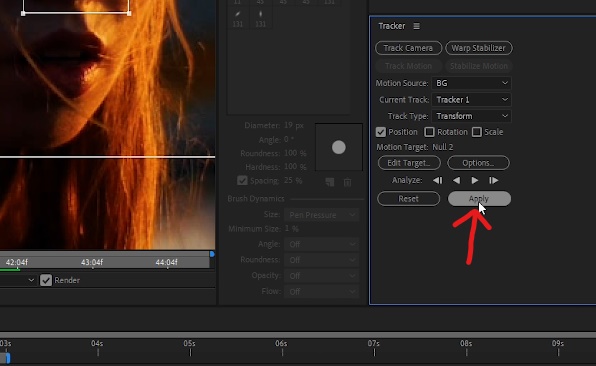Viewport: 596px width, 366px height.
Task: Click the Track Camera button
Action: 408,48
